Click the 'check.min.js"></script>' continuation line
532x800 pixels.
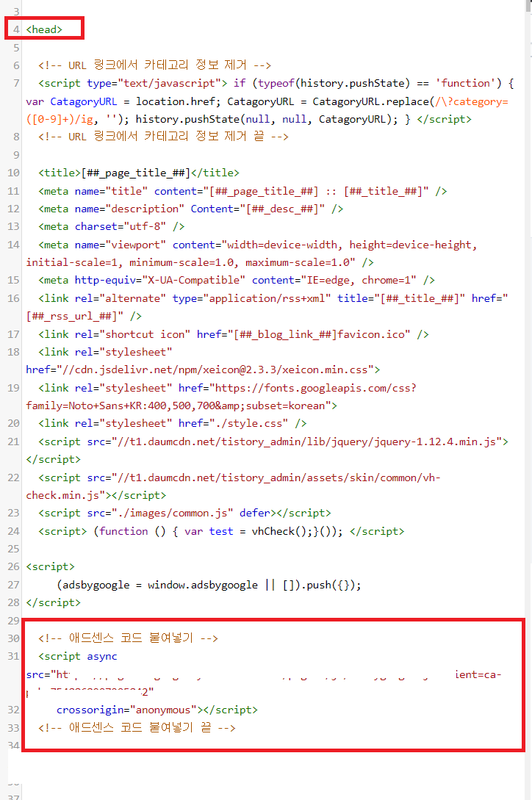point(96,495)
